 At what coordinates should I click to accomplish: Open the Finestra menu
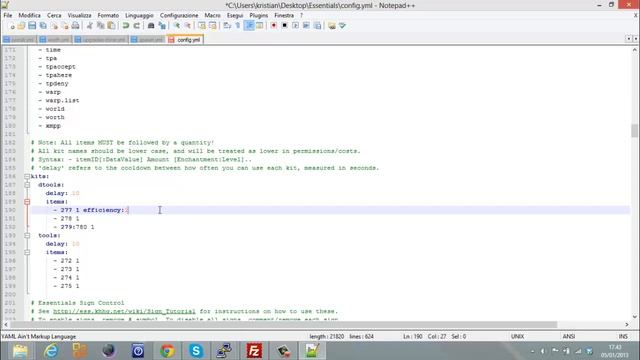click(284, 15)
